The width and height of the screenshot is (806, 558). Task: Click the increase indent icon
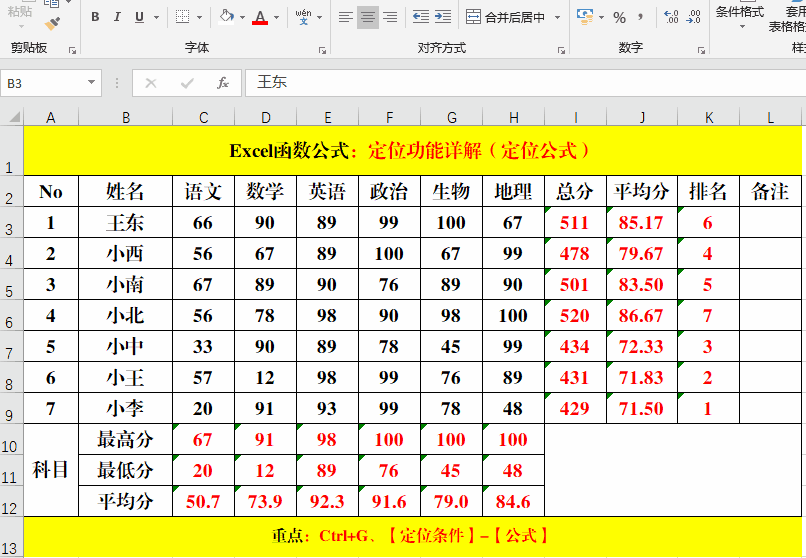[x=443, y=17]
